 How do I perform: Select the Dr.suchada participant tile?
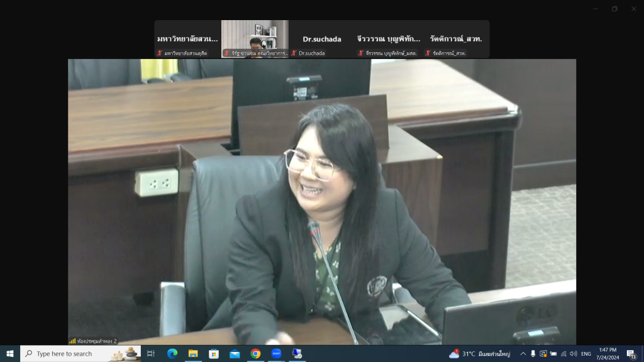tap(322, 39)
